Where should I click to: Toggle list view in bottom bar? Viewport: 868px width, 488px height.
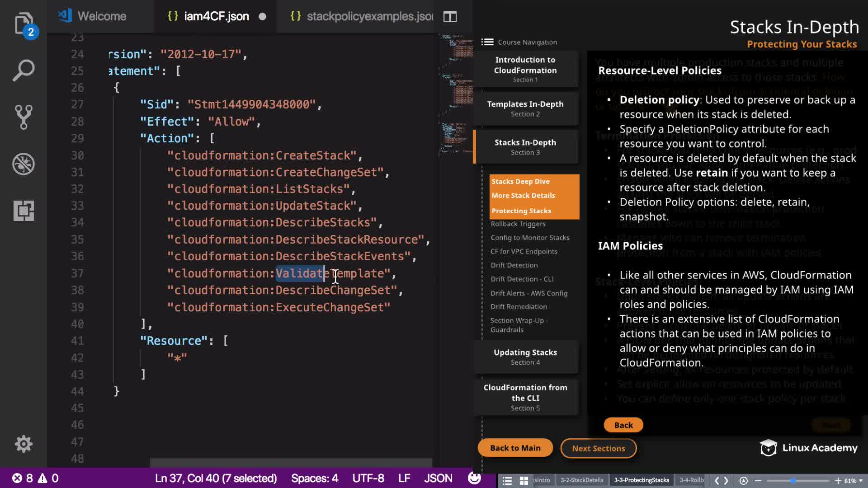click(x=507, y=480)
